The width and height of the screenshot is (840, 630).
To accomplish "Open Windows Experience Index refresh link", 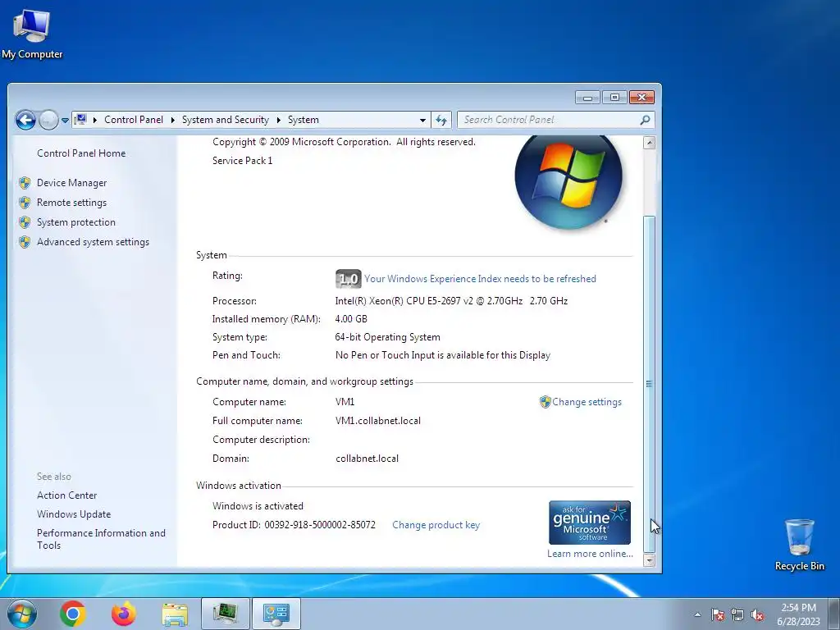I will tap(480, 279).
